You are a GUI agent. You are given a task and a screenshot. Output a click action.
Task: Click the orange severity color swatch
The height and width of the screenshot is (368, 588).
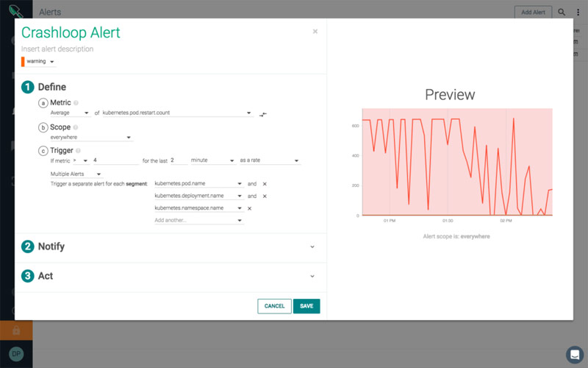click(23, 62)
